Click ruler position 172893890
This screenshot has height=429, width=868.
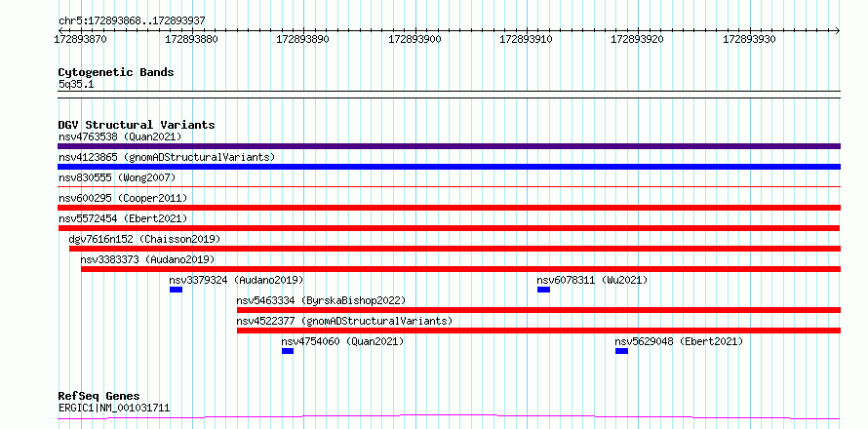pos(302,39)
